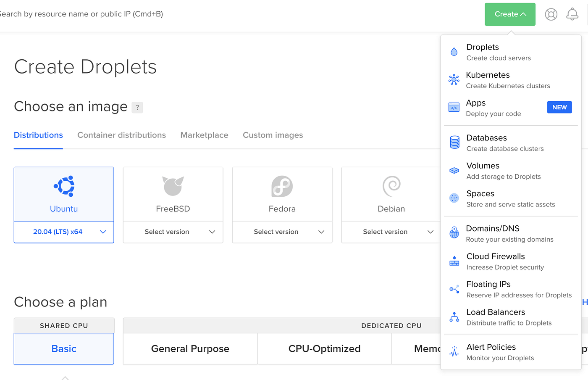Click the Databases cylinder icon
Viewport: 588px width, 380px height.
(454, 142)
